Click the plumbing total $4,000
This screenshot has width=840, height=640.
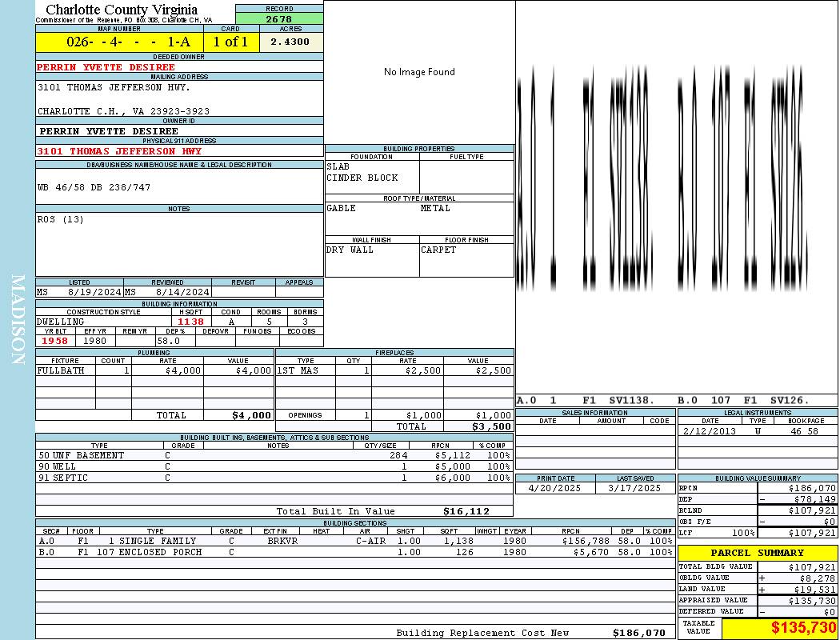click(x=252, y=415)
